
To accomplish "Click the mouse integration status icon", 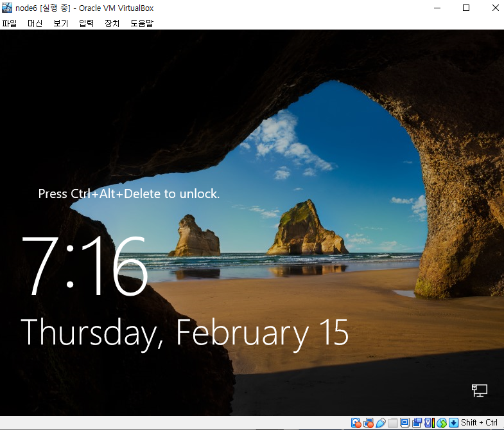I will click(442, 422).
